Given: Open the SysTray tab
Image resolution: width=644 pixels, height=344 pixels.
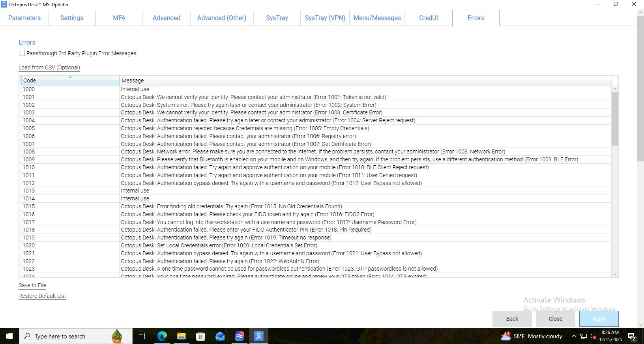Looking at the screenshot, I should click(x=277, y=18).
